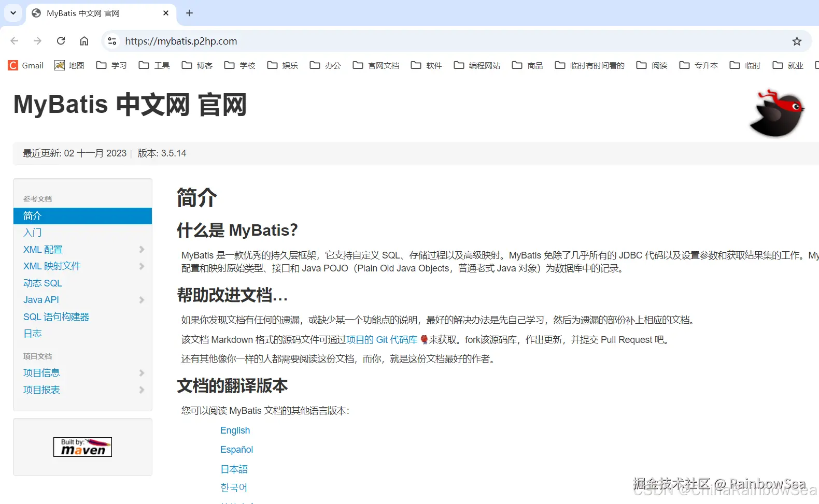Viewport: 819px width, 504px height.
Task: Open the 临时有时间看的 bookmark folder
Action: [x=589, y=65]
